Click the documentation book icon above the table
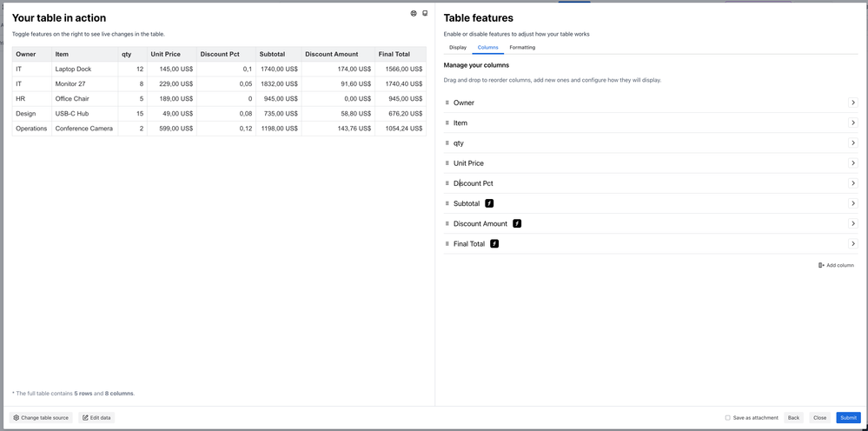 tap(425, 13)
